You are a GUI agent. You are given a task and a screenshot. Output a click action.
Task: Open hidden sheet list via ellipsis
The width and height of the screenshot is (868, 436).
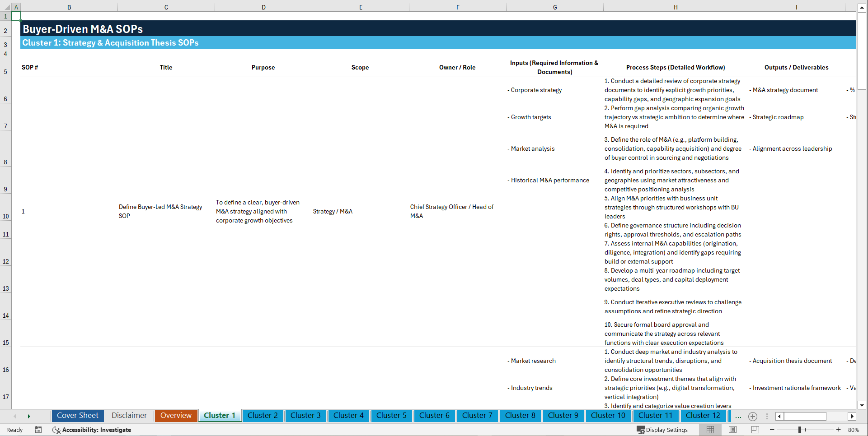pos(738,416)
